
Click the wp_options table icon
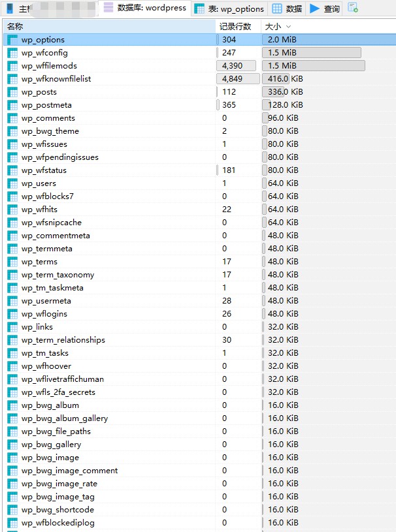[x=12, y=40]
